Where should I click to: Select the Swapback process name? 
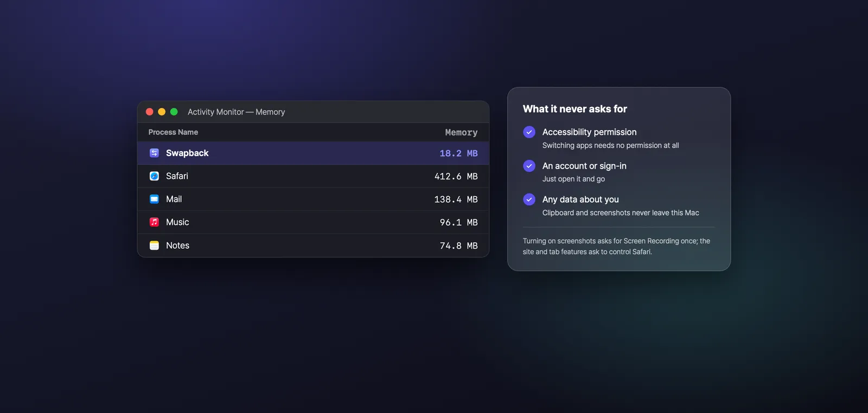tap(187, 153)
